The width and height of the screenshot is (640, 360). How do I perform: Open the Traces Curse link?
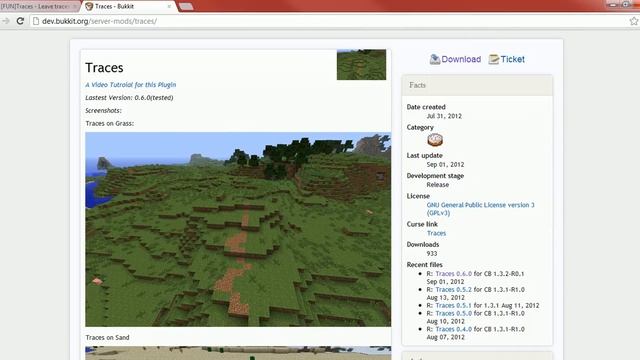point(436,233)
